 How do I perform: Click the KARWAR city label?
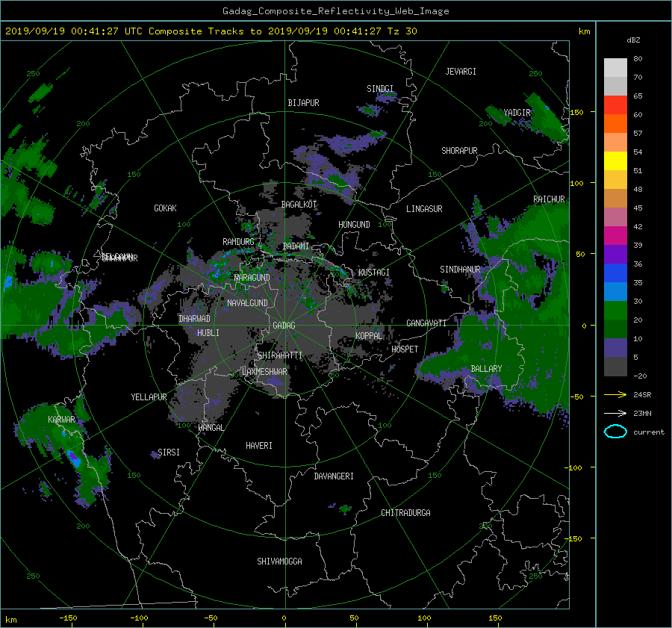61,419
